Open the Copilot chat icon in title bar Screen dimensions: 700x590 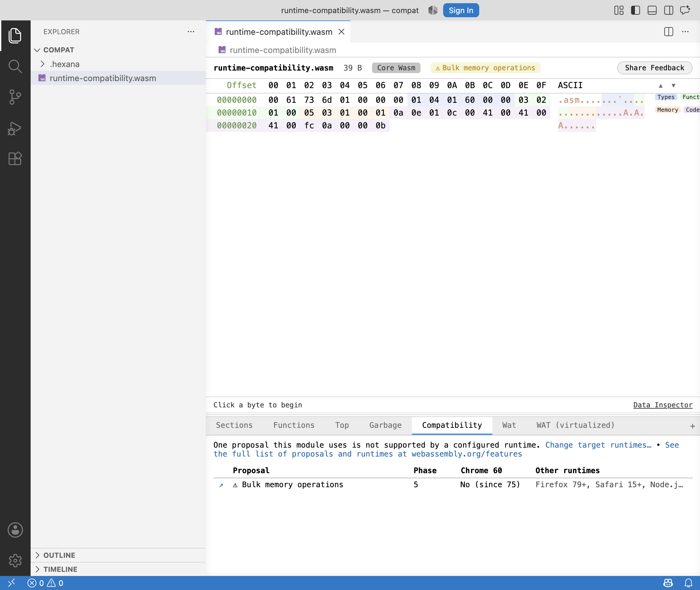(685, 10)
